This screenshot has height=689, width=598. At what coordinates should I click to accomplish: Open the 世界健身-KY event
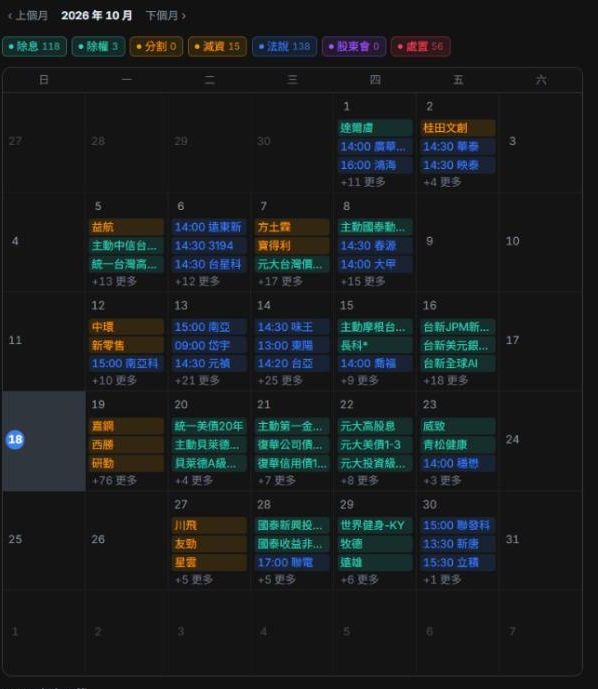click(x=375, y=526)
